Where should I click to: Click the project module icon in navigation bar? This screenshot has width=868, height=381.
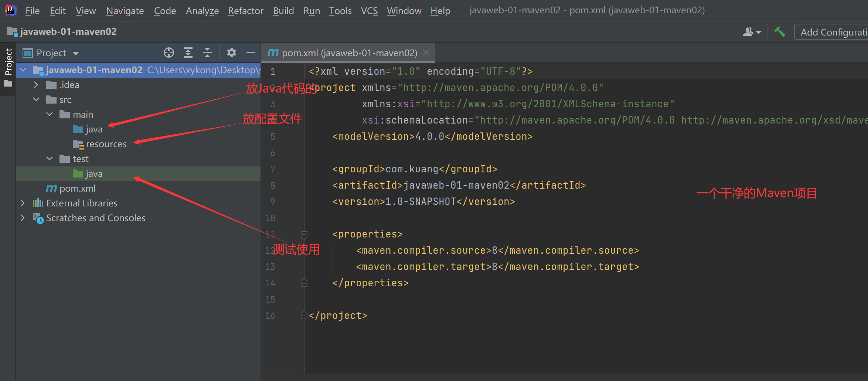tap(12, 32)
